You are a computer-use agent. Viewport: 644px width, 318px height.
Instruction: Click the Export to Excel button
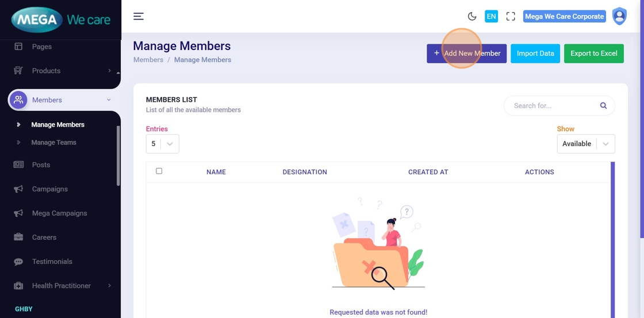[593, 53]
